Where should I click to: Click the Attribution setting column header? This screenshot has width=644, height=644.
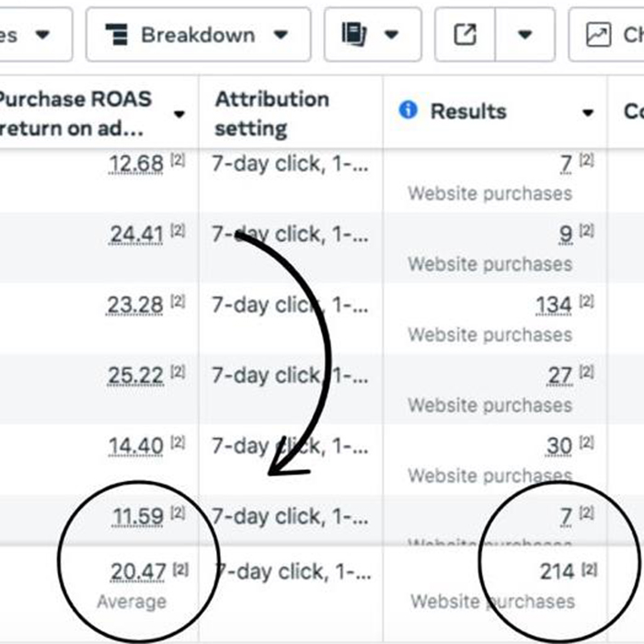(x=272, y=113)
